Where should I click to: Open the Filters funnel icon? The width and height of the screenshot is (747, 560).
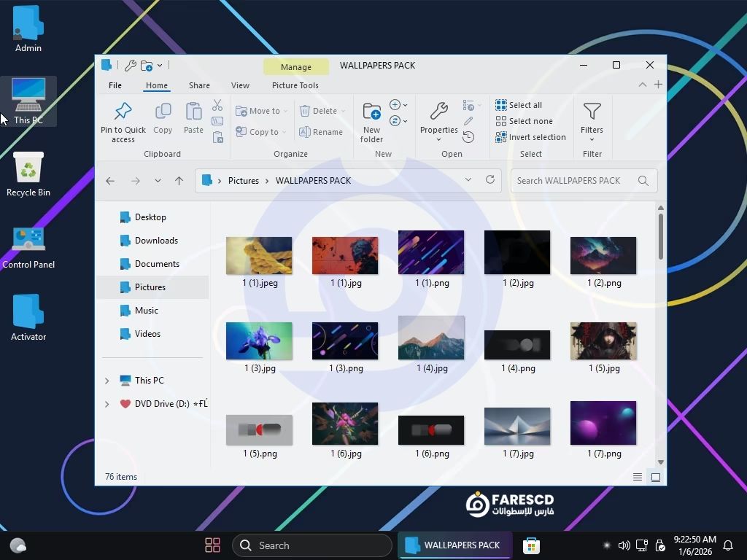pos(592,112)
